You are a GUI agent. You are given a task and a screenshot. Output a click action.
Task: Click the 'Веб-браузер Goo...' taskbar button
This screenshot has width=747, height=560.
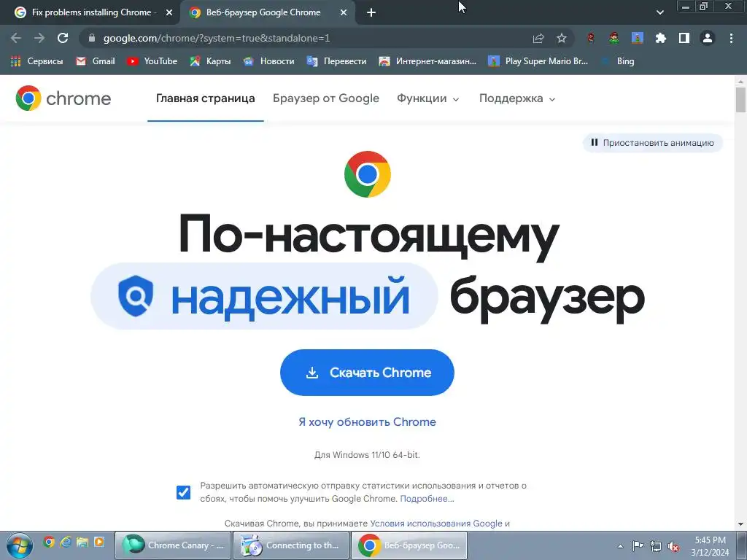pyautogui.click(x=409, y=545)
